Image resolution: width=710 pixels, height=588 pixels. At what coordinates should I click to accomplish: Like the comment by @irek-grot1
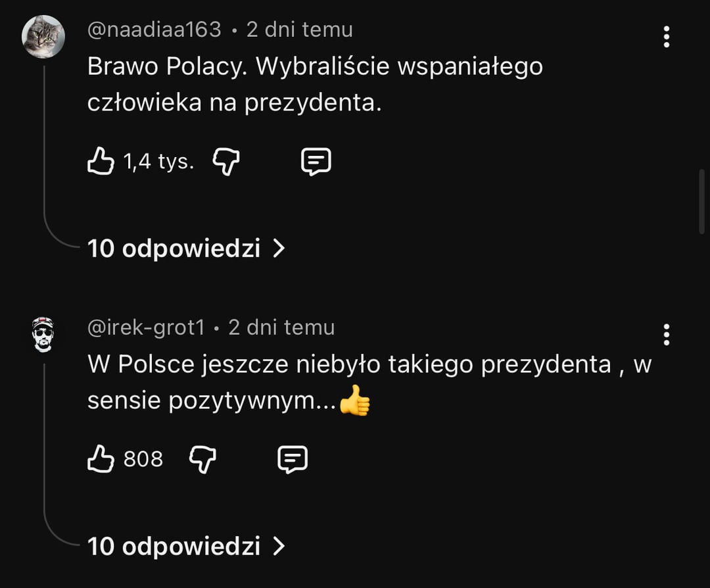(101, 459)
